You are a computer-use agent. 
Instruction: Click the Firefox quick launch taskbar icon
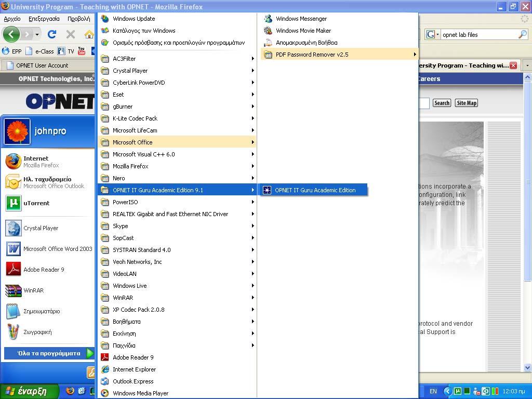coord(70,391)
